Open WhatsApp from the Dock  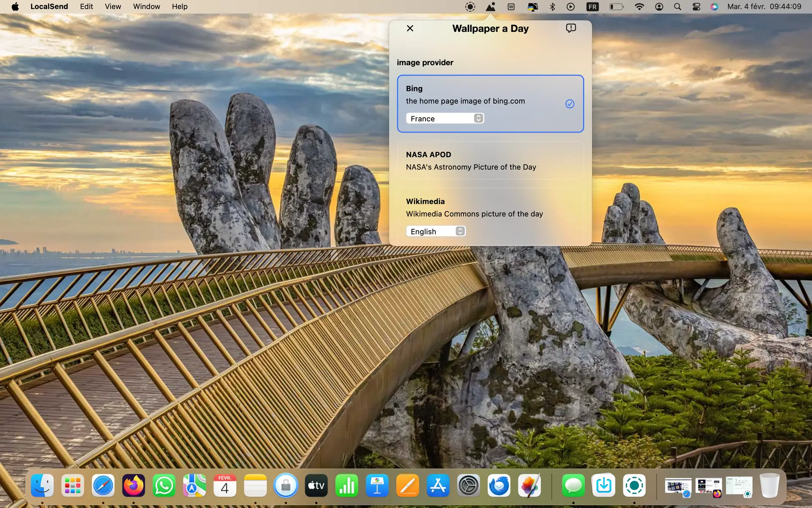click(x=164, y=485)
